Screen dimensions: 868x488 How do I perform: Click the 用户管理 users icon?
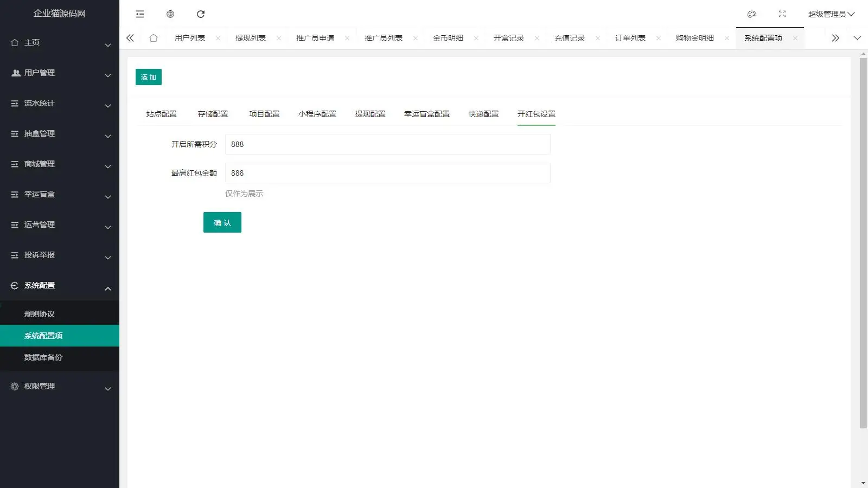click(15, 73)
